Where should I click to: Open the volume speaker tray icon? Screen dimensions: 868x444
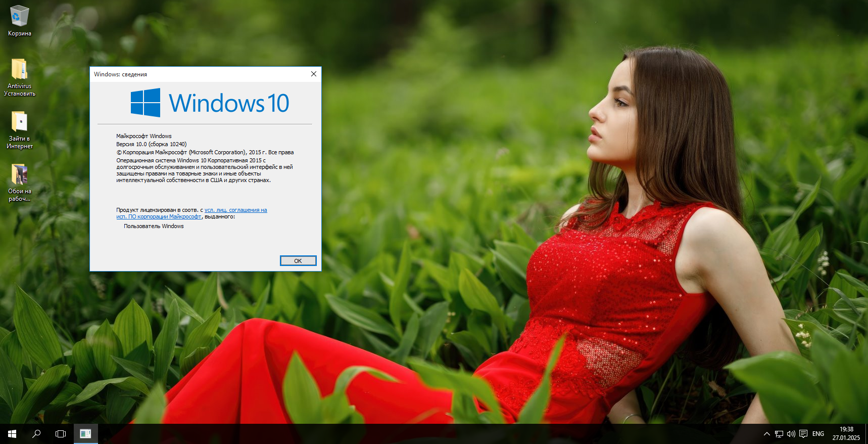[791, 434]
